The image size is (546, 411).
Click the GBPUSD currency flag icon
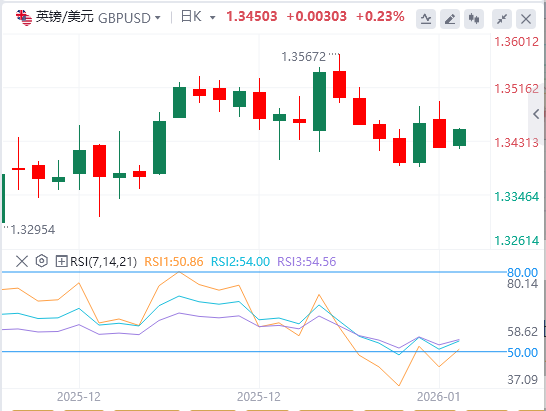point(24,17)
